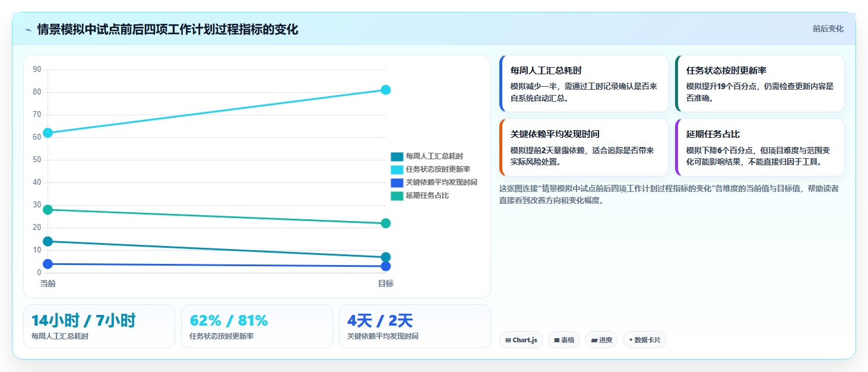Toggle the 每周人工汇总耗时 legend swatch
Image resolution: width=868 pixels, height=372 pixels.
click(397, 157)
